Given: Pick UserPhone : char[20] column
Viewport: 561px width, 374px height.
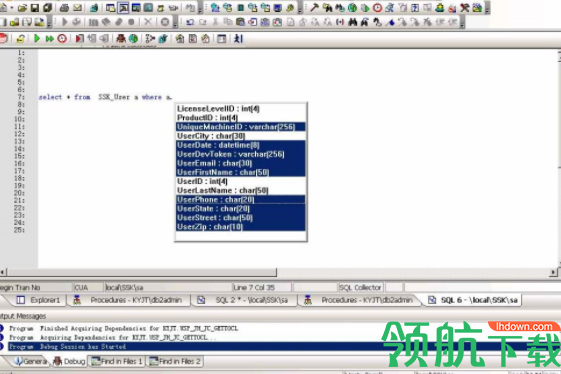Looking at the screenshot, I should pyautogui.click(x=240, y=200).
